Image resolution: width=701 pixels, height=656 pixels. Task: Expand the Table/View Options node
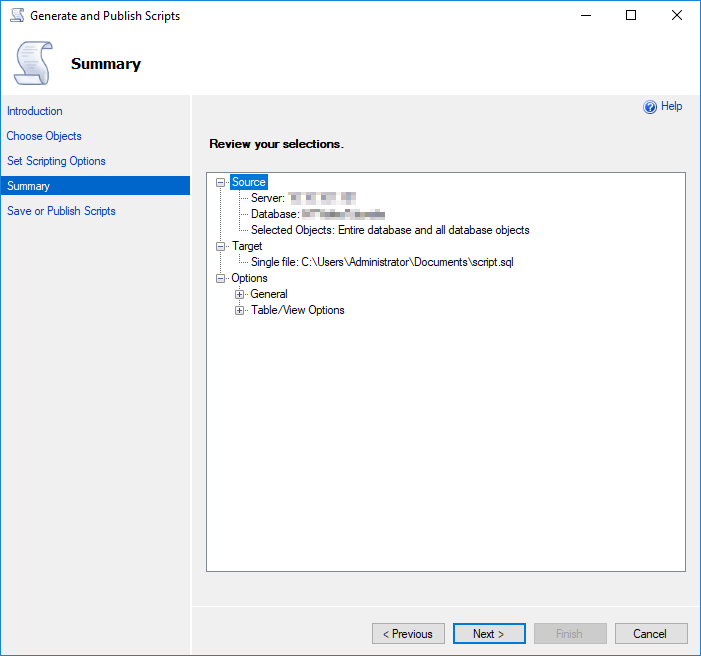239,310
